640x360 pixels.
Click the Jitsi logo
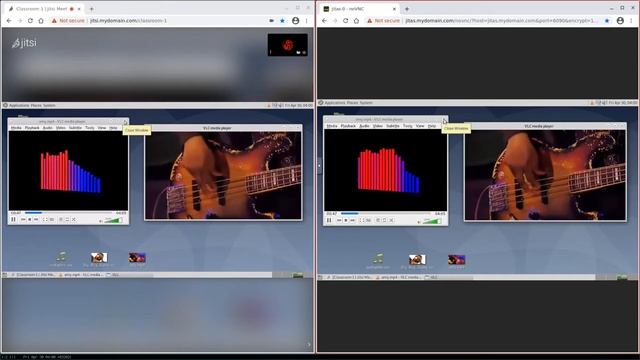(x=24, y=42)
